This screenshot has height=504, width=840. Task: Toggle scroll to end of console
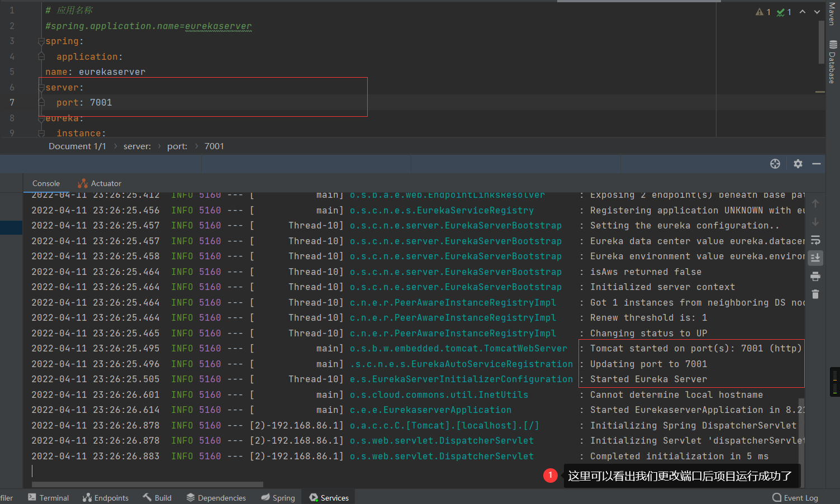tap(815, 258)
